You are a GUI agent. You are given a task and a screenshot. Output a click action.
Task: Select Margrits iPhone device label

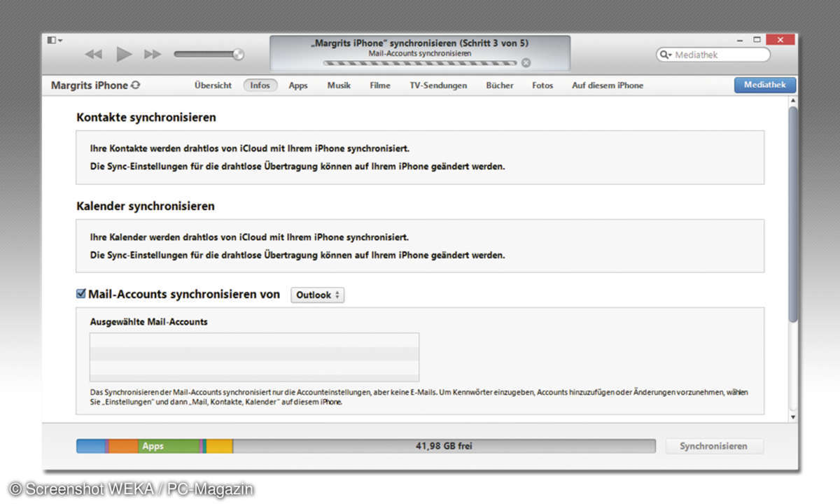(90, 85)
